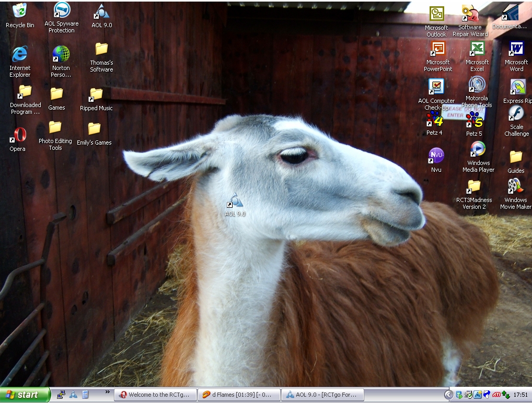532x403 pixels.
Task: Open the Nvu desktop shortcut
Action: [x=436, y=156]
